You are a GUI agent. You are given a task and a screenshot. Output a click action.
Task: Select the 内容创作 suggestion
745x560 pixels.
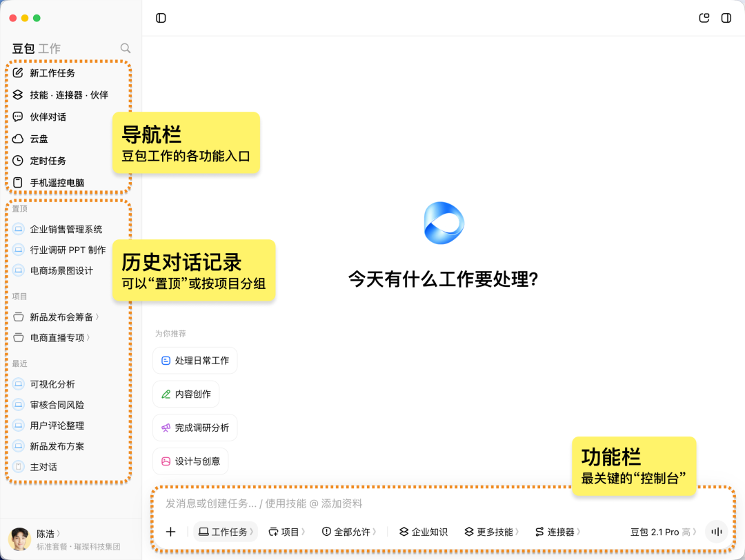point(186,394)
